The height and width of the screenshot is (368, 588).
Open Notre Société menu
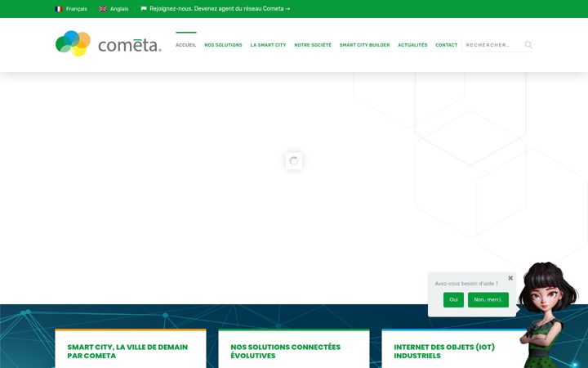tap(313, 45)
